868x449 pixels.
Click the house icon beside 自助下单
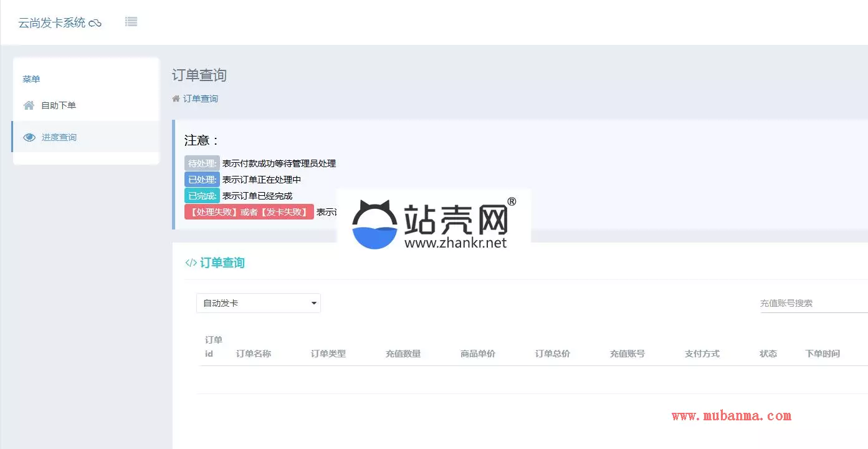(x=29, y=105)
